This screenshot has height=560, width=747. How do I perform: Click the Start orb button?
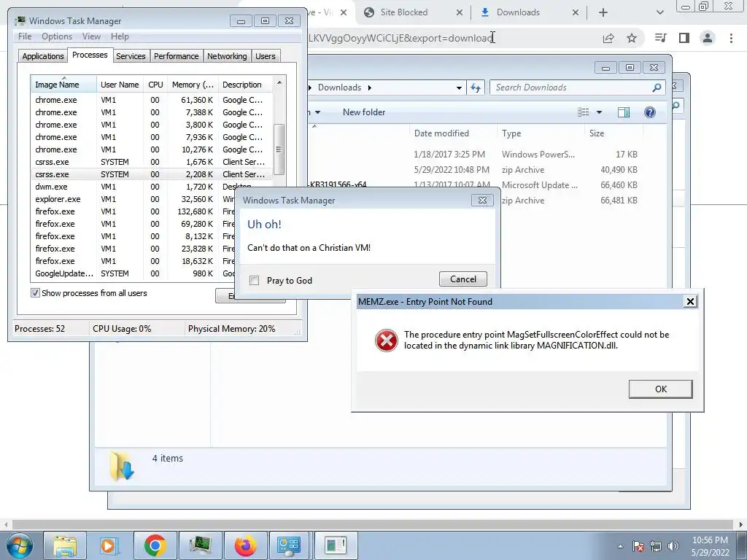(20, 545)
